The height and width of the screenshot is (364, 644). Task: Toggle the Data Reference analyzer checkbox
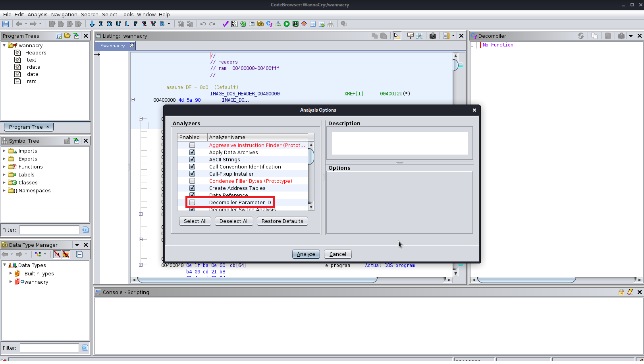[x=192, y=195]
